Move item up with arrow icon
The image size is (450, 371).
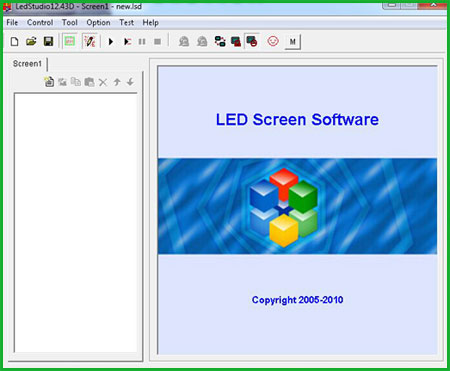tap(117, 82)
